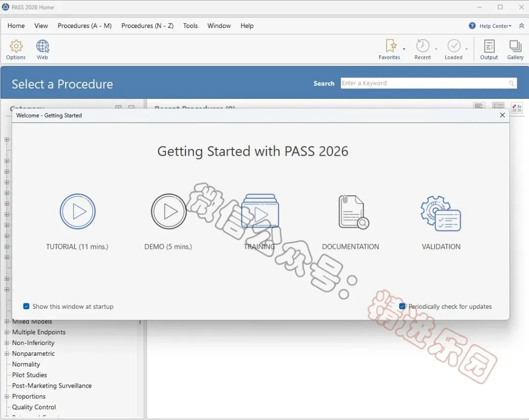Open the Loaded checkmark icon

pyautogui.click(x=454, y=46)
